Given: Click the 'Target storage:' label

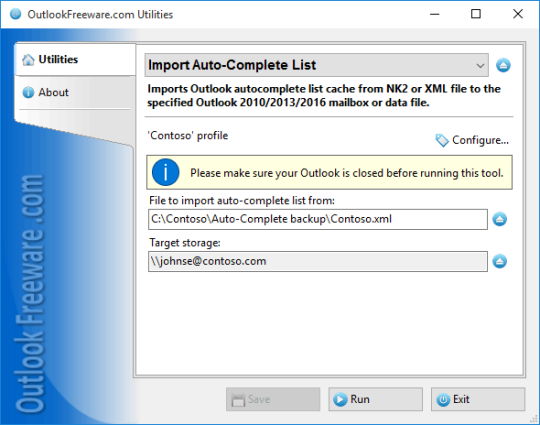Looking at the screenshot, I should [x=185, y=243].
